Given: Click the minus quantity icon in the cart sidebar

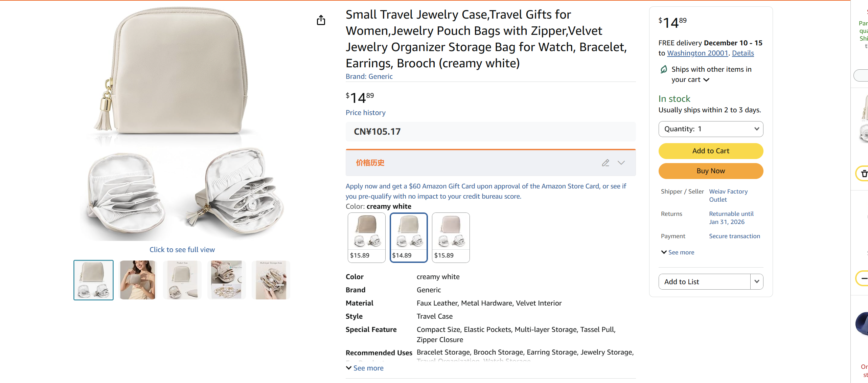Looking at the screenshot, I should 864,278.
